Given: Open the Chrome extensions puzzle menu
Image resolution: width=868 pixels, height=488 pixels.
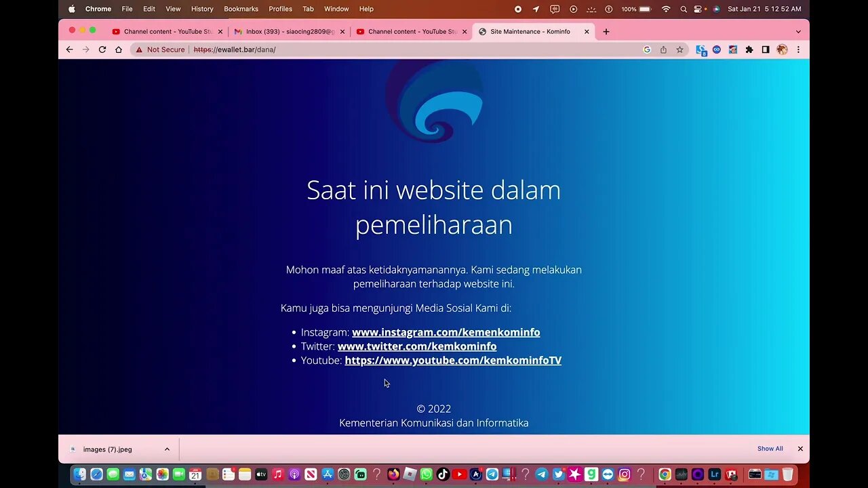Looking at the screenshot, I should [x=749, y=49].
